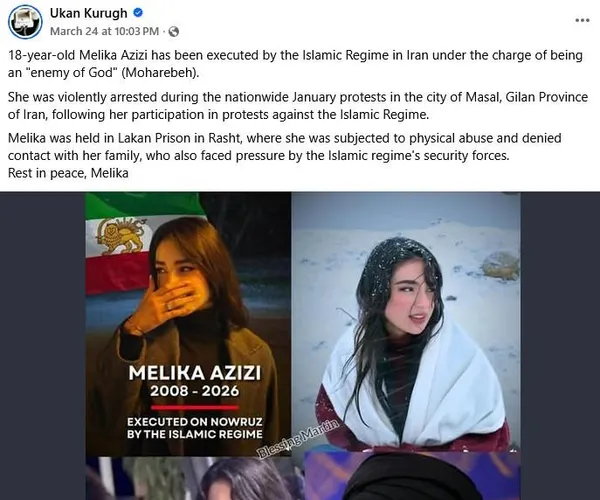This screenshot has width=600, height=500.
Task: Open the Melika Azizi memorial poster image
Action: tap(188, 324)
